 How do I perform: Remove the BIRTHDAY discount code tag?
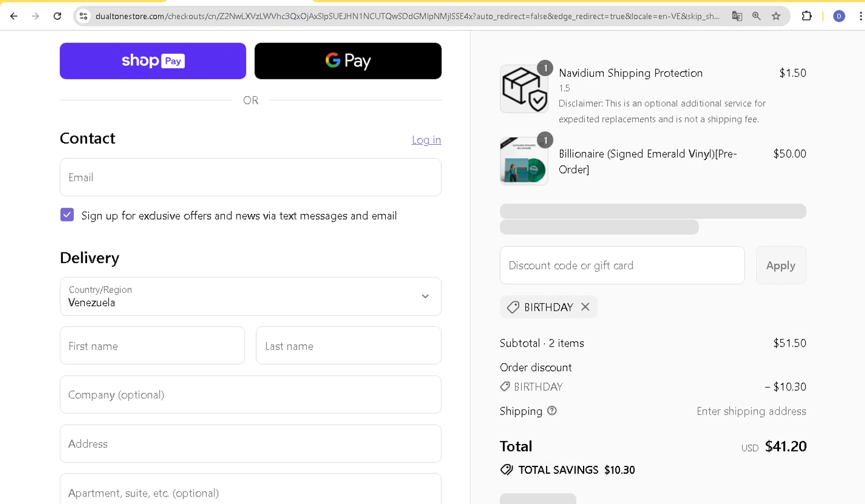pos(585,307)
